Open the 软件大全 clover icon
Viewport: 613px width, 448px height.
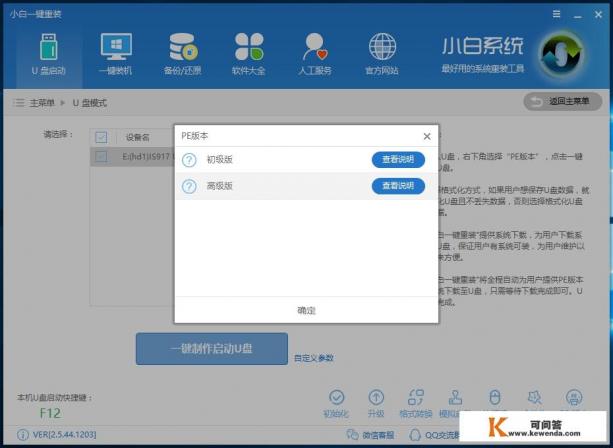pyautogui.click(x=249, y=47)
